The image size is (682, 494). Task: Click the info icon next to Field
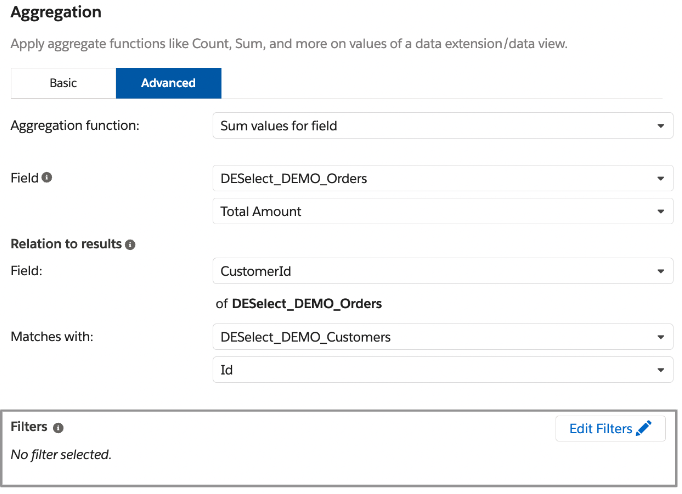47,178
